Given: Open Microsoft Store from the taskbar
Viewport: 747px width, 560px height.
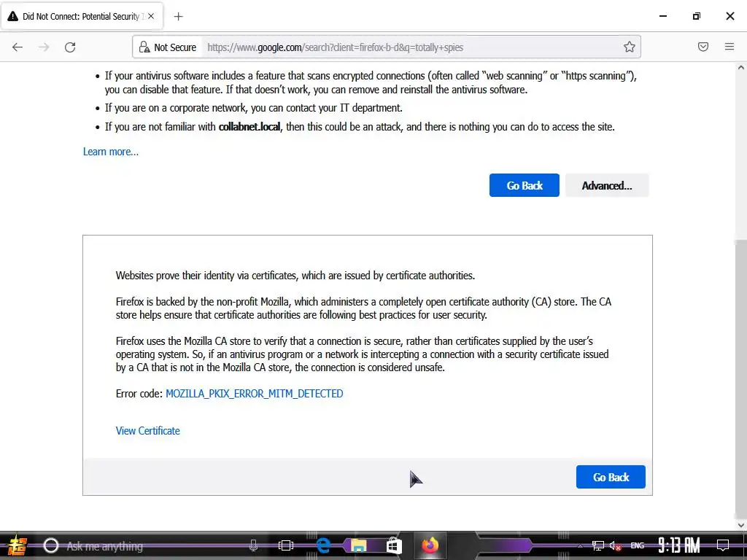Looking at the screenshot, I should 394,545.
